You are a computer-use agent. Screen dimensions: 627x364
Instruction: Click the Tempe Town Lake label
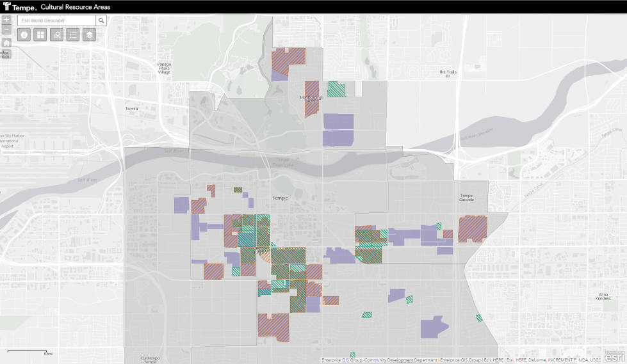pos(282,162)
